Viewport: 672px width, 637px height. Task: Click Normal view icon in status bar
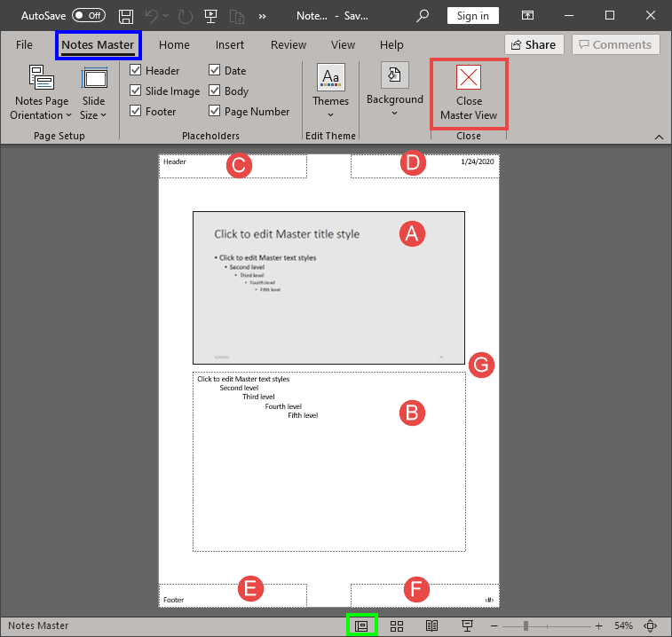coord(361,625)
